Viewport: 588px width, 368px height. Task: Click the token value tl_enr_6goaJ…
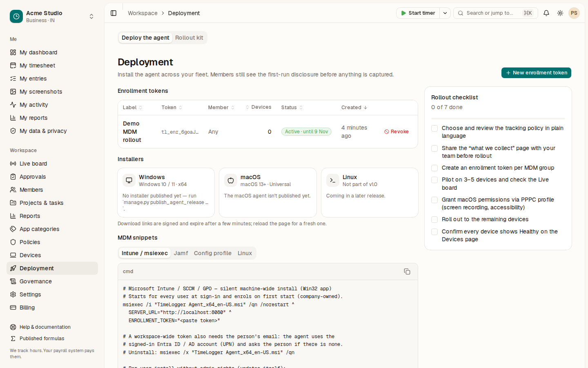[x=180, y=132]
